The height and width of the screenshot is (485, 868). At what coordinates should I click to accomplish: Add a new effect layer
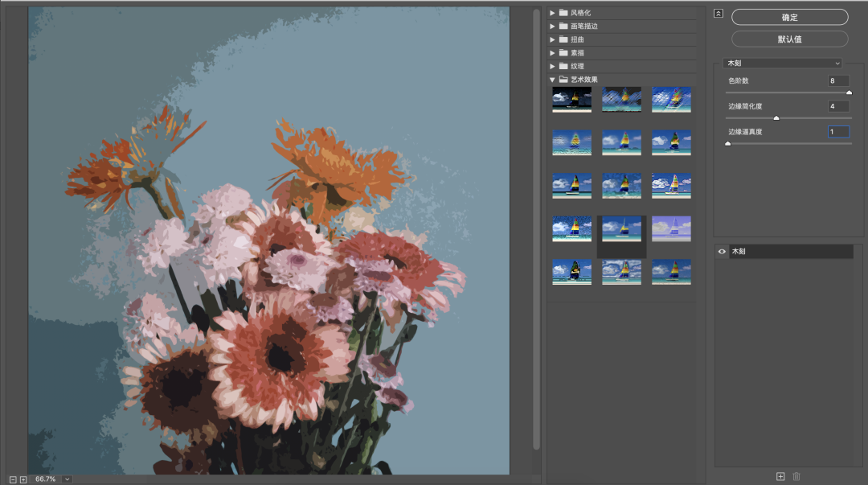coord(780,477)
